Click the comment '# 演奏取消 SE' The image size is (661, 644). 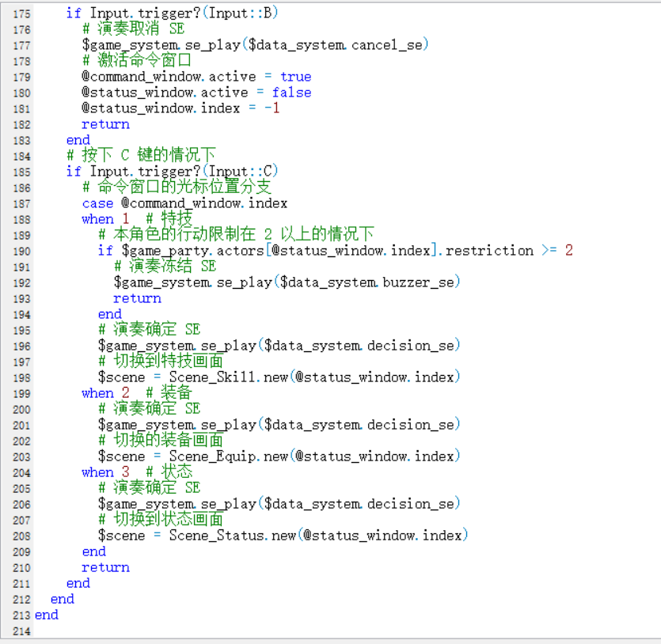[133, 29]
